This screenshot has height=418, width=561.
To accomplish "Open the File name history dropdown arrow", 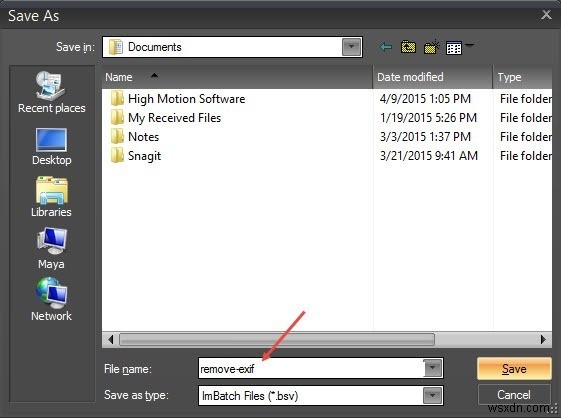I will tap(433, 368).
